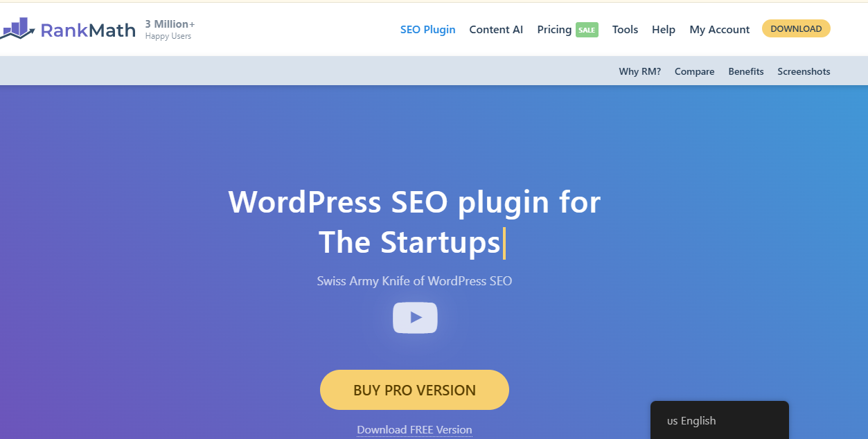Viewport: 868px width, 439px height.
Task: Click the RankMath brand name text
Action: click(88, 30)
